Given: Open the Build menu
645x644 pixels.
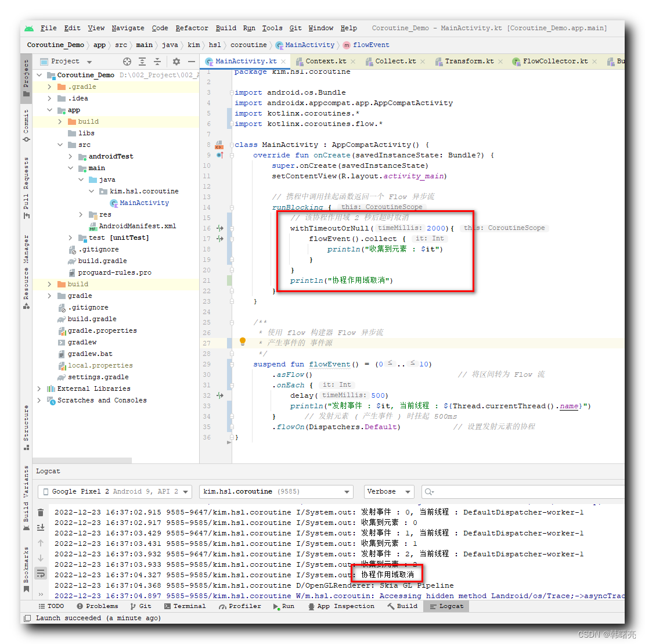Looking at the screenshot, I should [x=226, y=28].
